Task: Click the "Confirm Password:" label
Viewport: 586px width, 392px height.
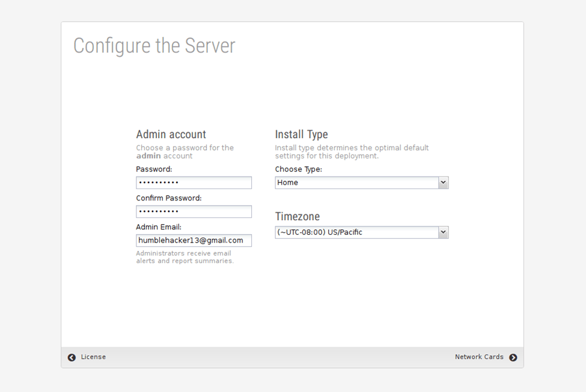Action: [x=169, y=198]
